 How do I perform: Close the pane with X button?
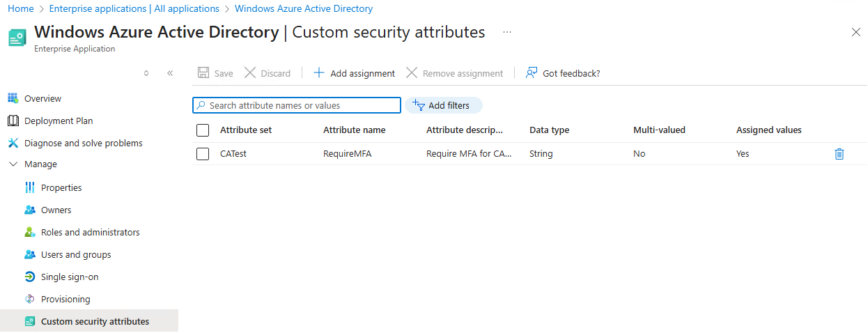tap(856, 32)
